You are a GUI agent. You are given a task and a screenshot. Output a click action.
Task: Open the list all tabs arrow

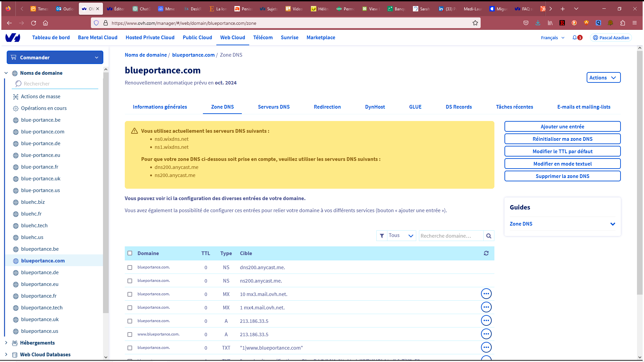click(576, 9)
